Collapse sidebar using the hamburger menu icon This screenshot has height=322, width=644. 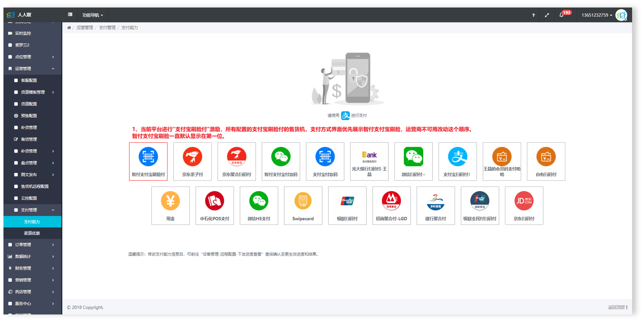pyautogui.click(x=70, y=14)
